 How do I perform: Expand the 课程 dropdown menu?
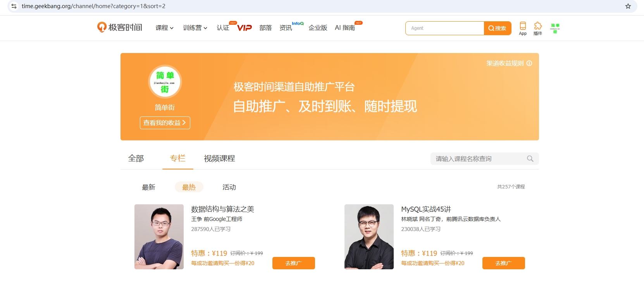(165, 28)
